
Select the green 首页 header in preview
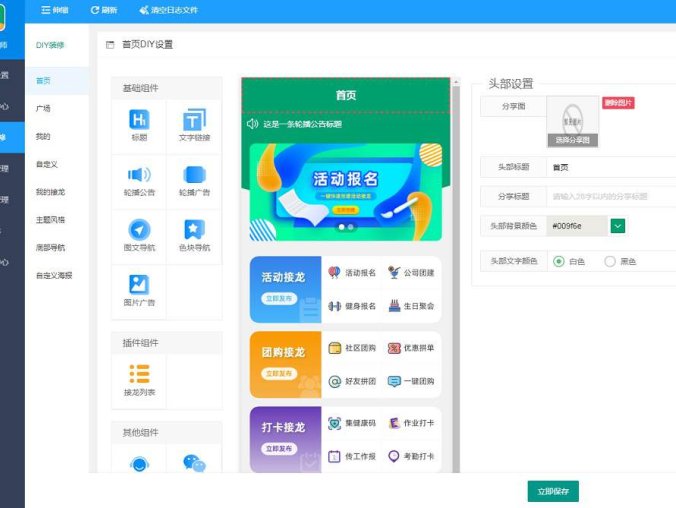pyautogui.click(x=346, y=95)
